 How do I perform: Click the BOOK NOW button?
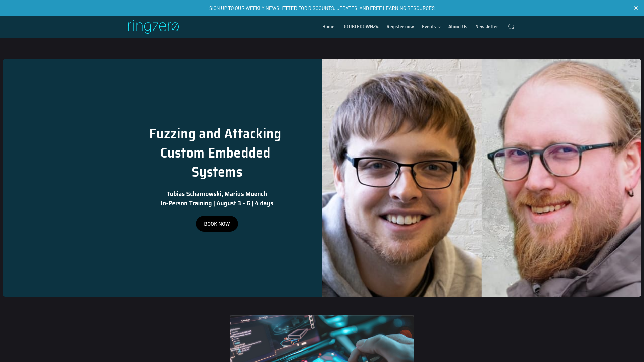tap(217, 224)
